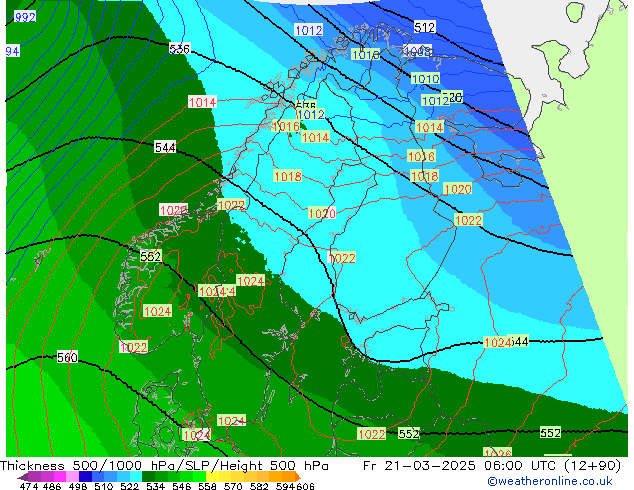Click the chart title 'Thickness 500/1000 hPa/SLP/Height 500 hPa'
The image size is (634, 490).
[x=164, y=466]
